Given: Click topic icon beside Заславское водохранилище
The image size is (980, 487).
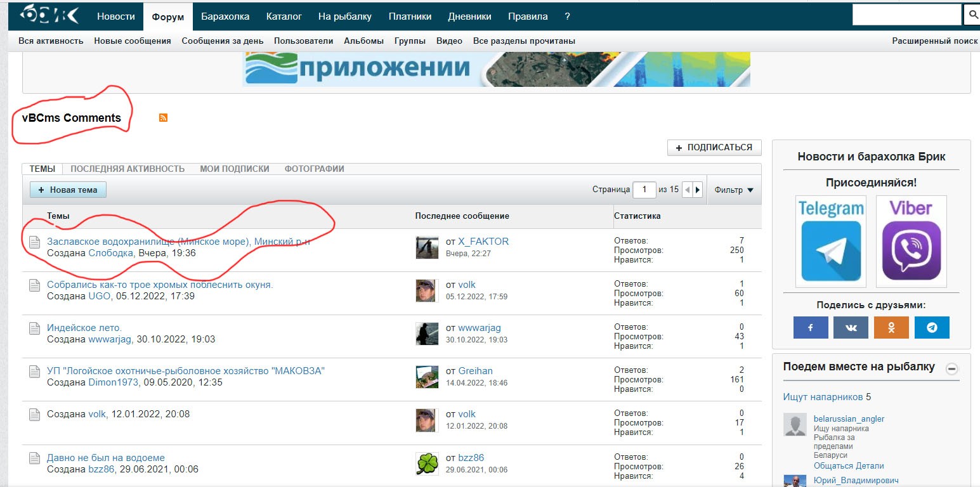Looking at the screenshot, I should (x=34, y=242).
